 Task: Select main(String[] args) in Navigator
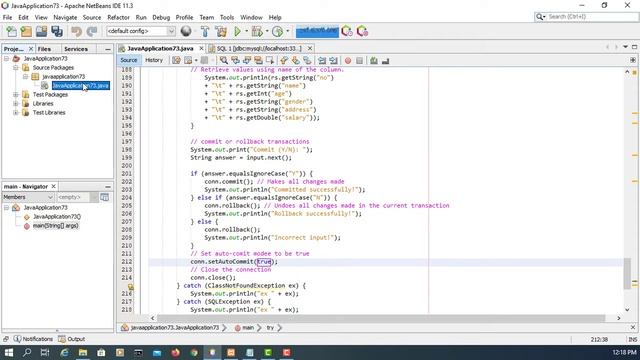click(x=56, y=226)
